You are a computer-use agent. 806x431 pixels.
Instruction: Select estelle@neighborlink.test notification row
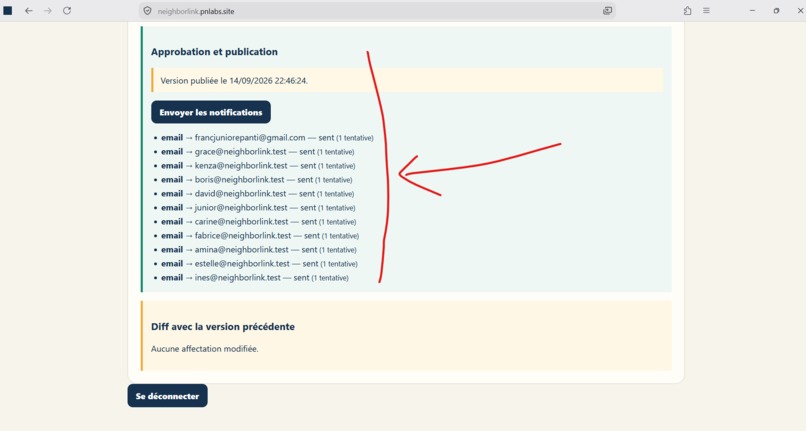click(x=255, y=263)
